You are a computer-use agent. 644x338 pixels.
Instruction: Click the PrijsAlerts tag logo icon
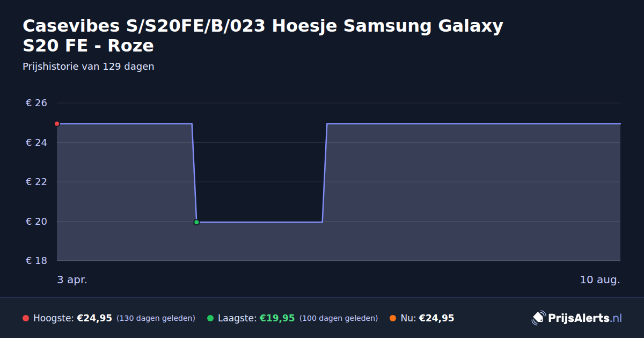(x=538, y=318)
